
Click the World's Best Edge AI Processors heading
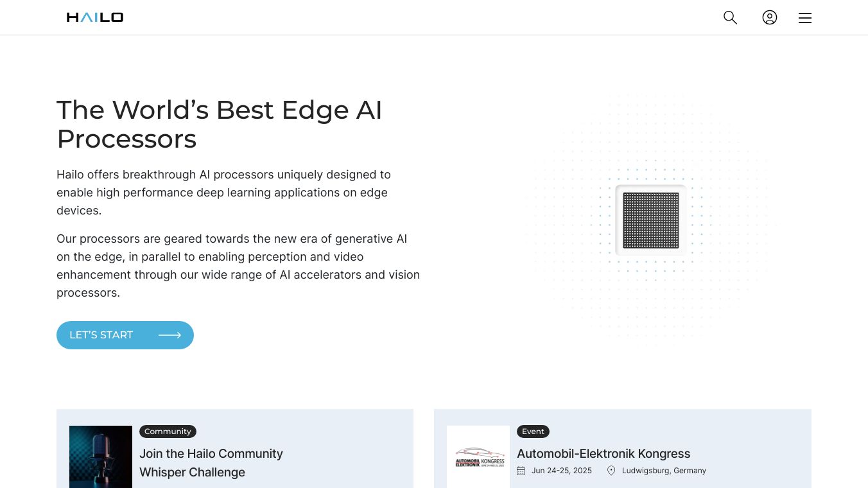click(220, 124)
